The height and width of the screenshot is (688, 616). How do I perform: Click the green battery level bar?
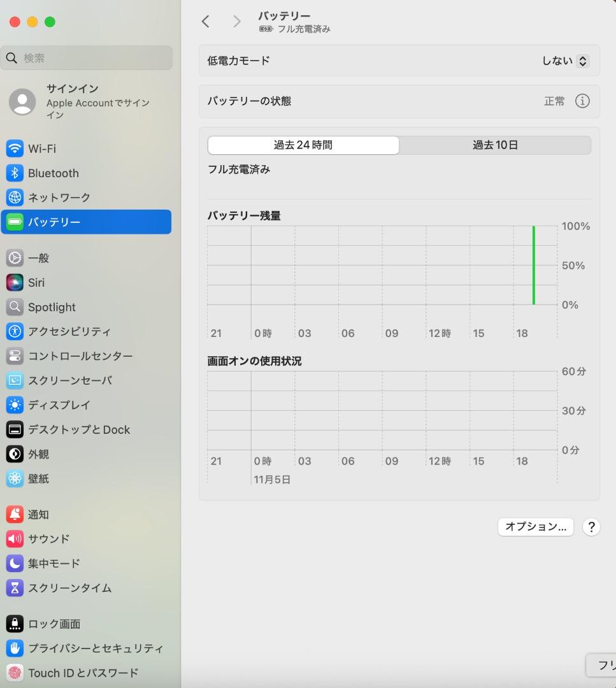pyautogui.click(x=534, y=264)
